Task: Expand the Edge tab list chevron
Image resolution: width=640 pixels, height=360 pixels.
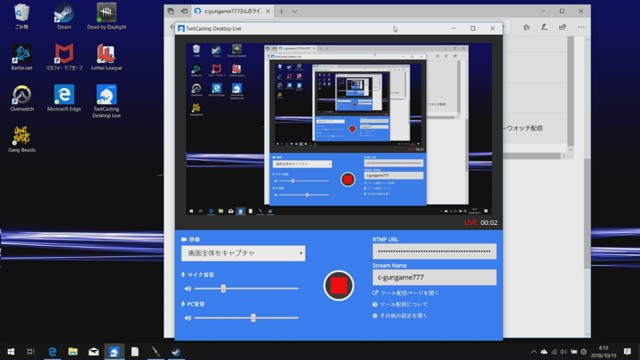Action: coord(295,11)
